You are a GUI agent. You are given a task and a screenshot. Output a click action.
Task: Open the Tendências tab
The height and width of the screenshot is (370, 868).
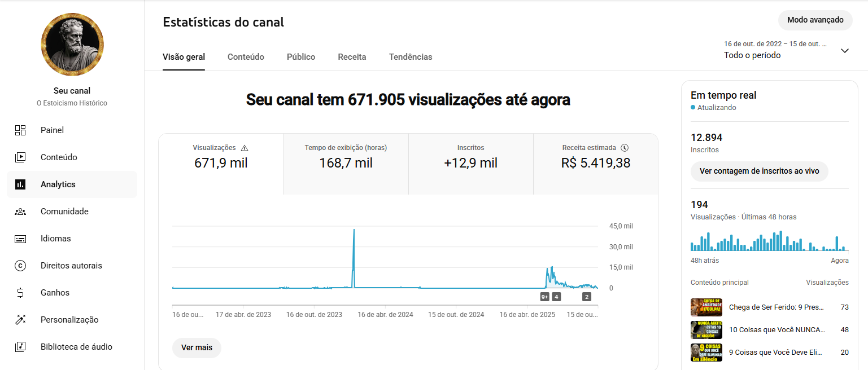click(x=411, y=57)
